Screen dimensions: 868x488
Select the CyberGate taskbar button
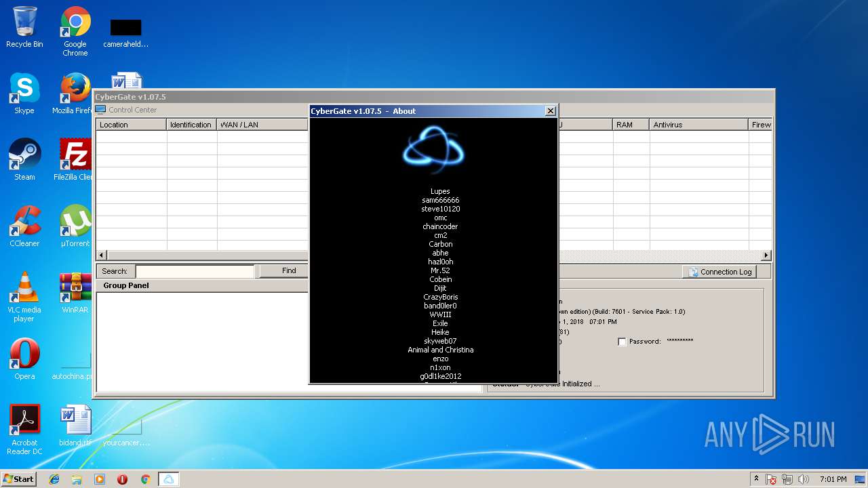[168, 479]
